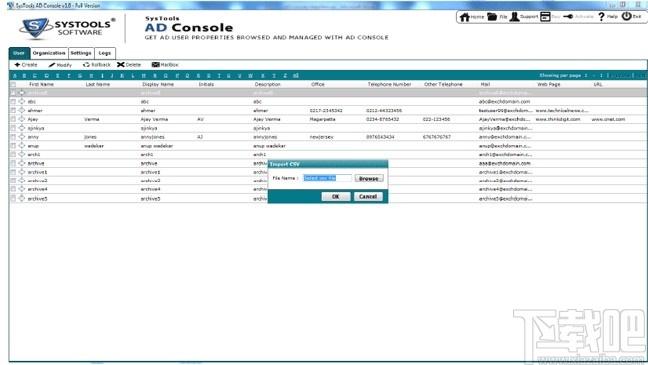
Task: Check the box for user abc
Action: (x=13, y=101)
